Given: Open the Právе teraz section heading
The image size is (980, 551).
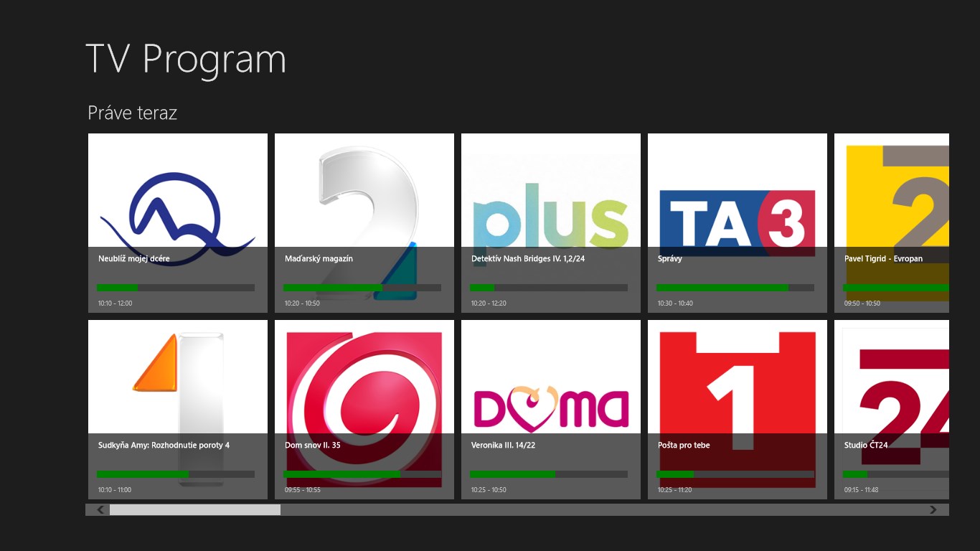Looking at the screenshot, I should point(132,113).
